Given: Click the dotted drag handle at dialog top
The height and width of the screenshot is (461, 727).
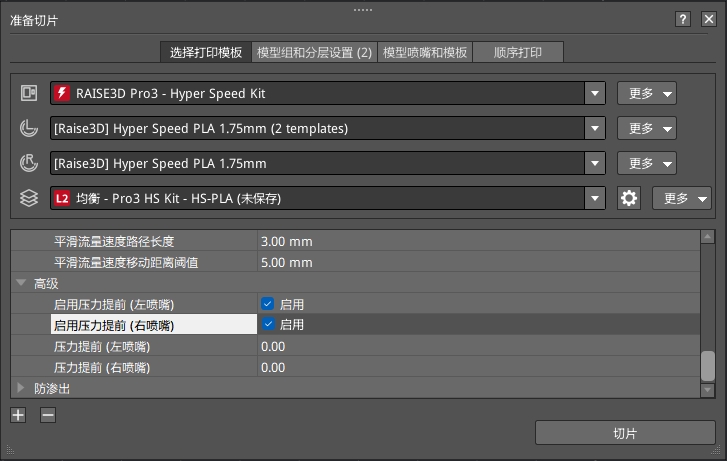Looking at the screenshot, I should 363,10.
